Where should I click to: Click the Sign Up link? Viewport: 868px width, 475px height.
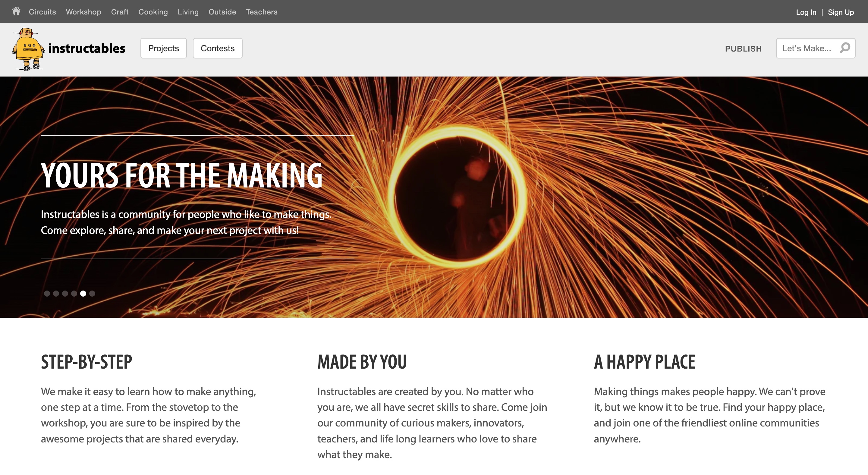841,12
